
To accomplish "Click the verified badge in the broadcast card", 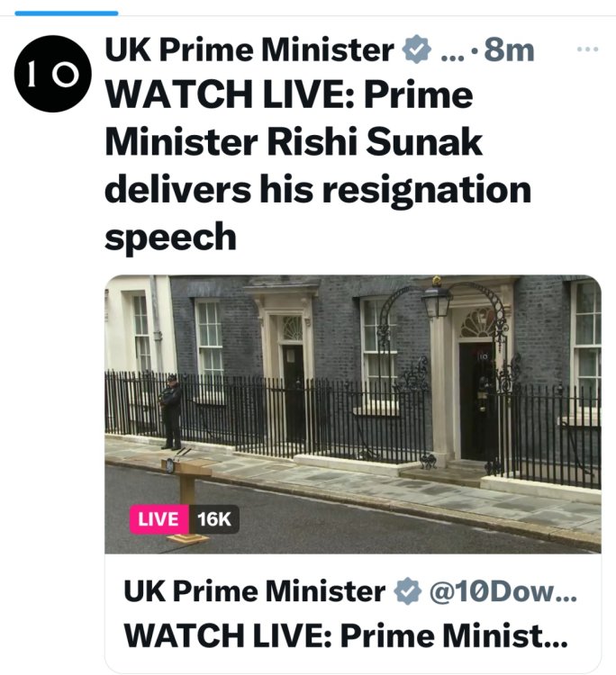I will 409,591.
